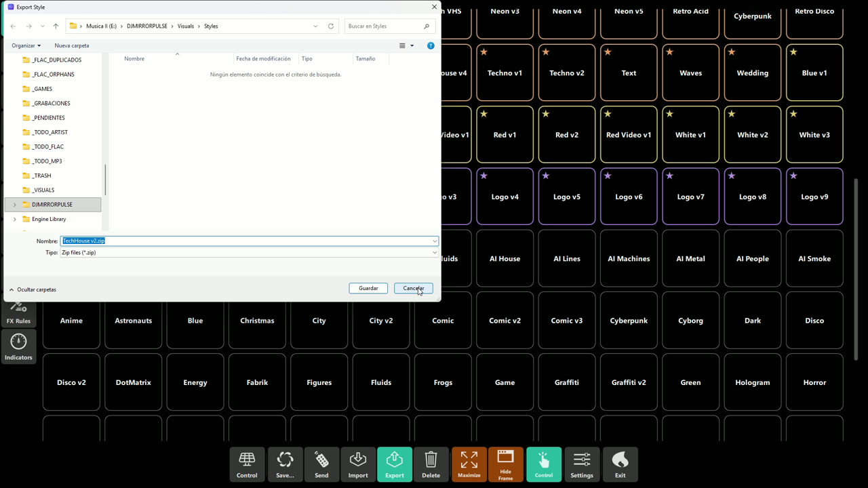The image size is (868, 488).
Task: Open the Save... option in bottom toolbar
Action: tap(285, 464)
